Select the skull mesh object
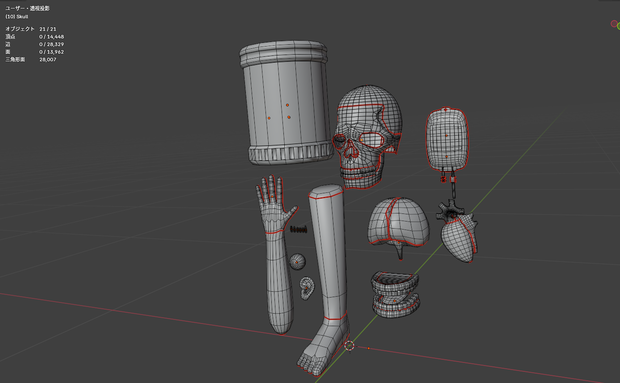Viewport: 620px width, 383px height. [367, 136]
